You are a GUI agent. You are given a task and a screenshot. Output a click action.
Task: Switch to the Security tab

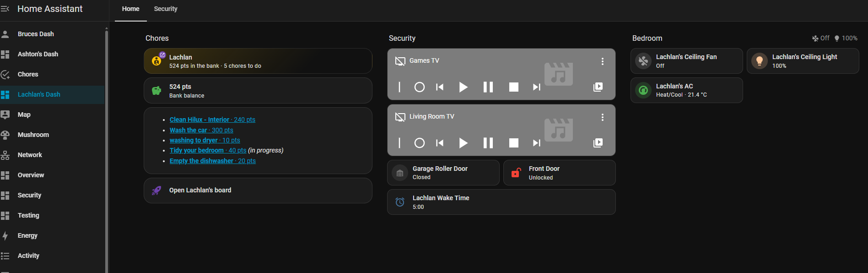[166, 9]
